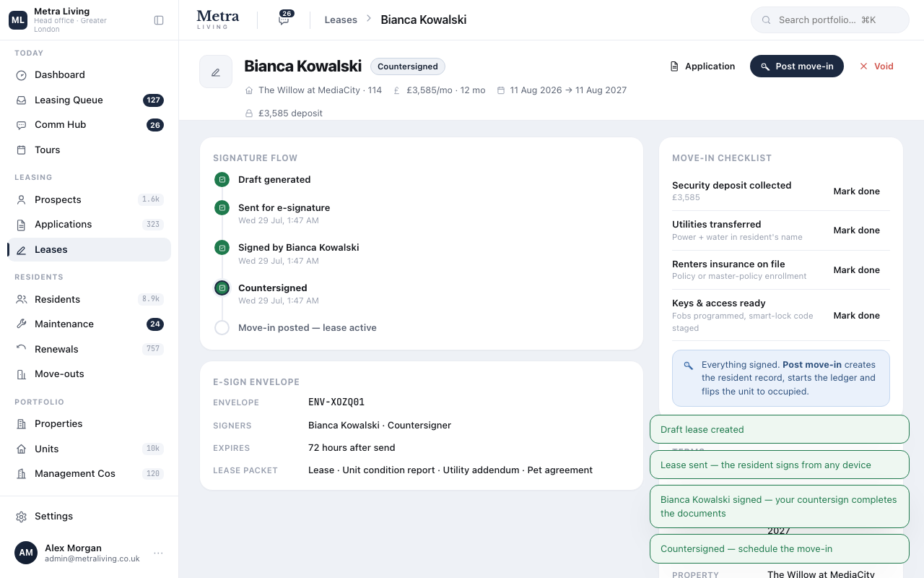The width and height of the screenshot is (924, 578).
Task: Click the Prospects person icon
Action: point(22,200)
